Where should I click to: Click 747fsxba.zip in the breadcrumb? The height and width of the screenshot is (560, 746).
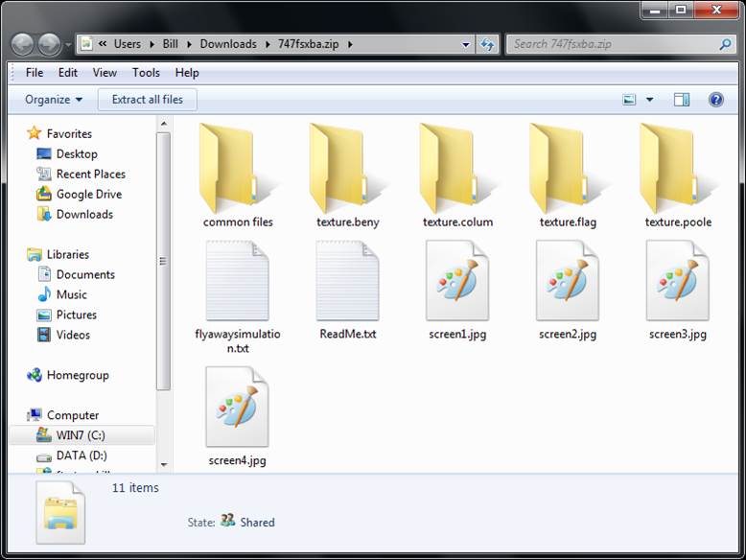(309, 44)
